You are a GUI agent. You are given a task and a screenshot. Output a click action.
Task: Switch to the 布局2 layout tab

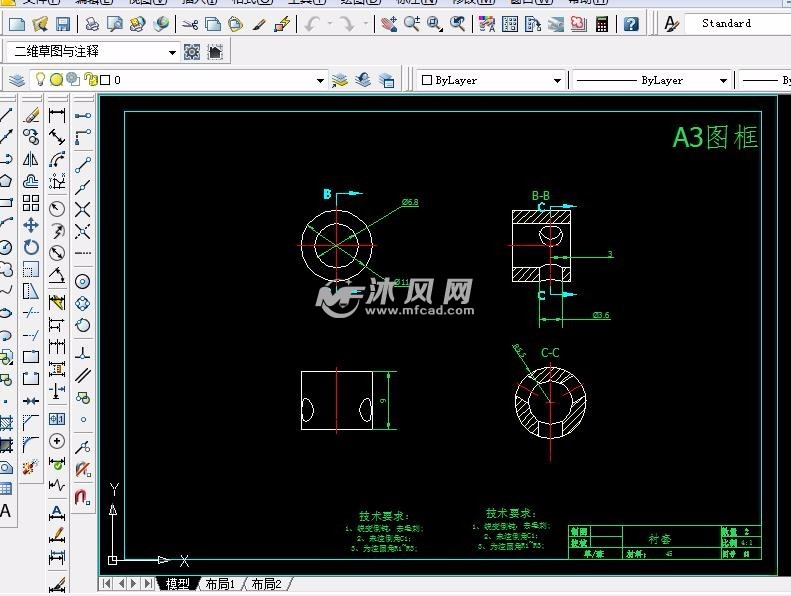point(266,584)
